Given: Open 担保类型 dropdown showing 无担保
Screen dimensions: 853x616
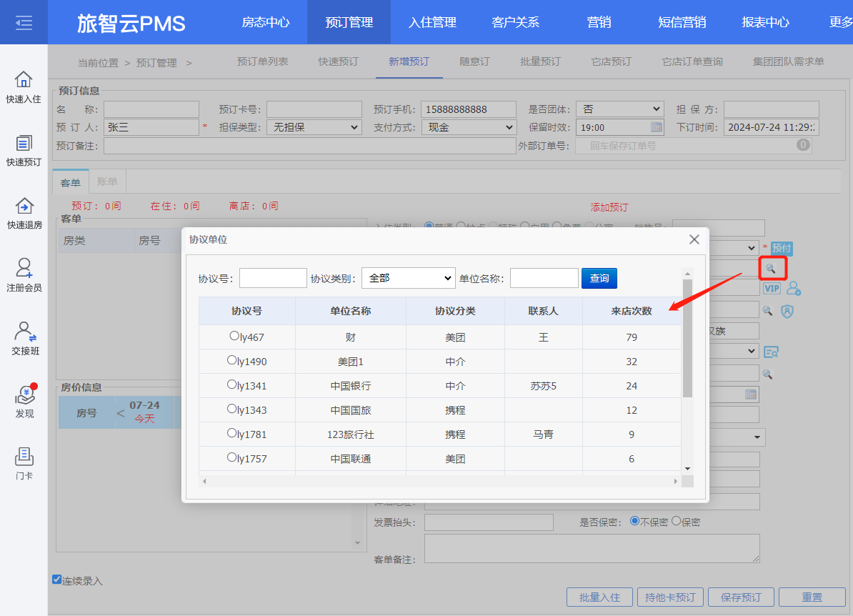Looking at the screenshot, I should point(314,127).
